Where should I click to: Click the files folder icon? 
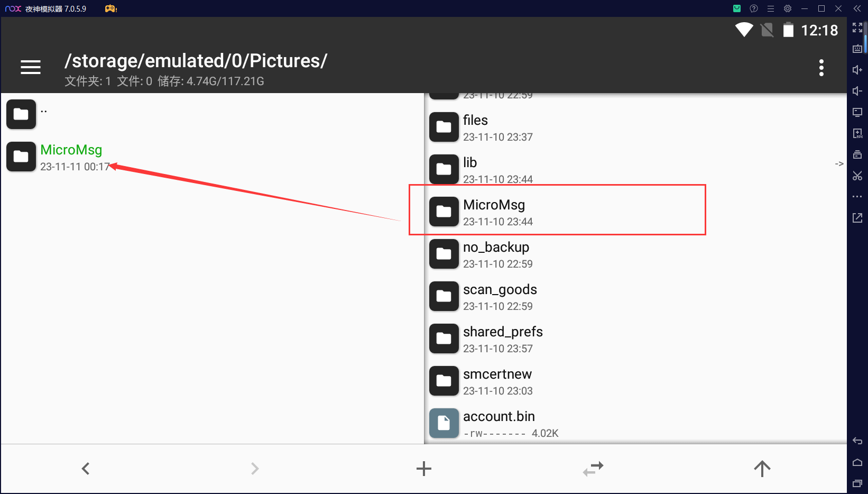444,127
